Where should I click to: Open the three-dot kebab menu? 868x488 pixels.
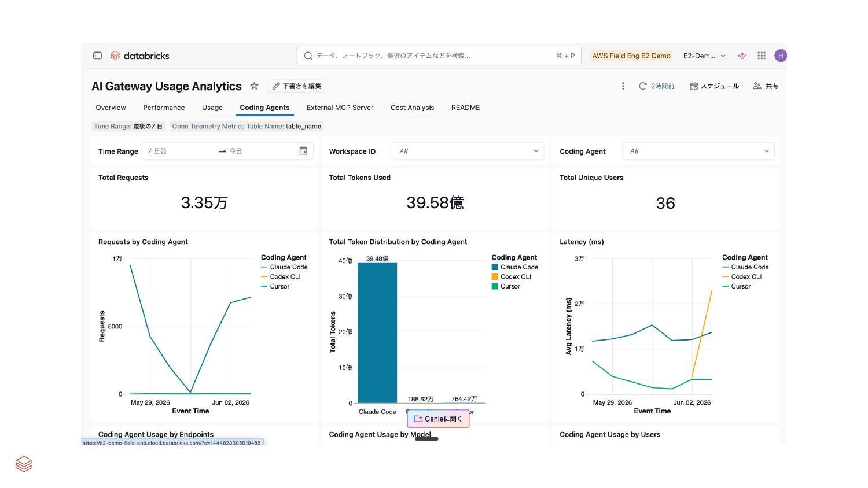coord(623,86)
